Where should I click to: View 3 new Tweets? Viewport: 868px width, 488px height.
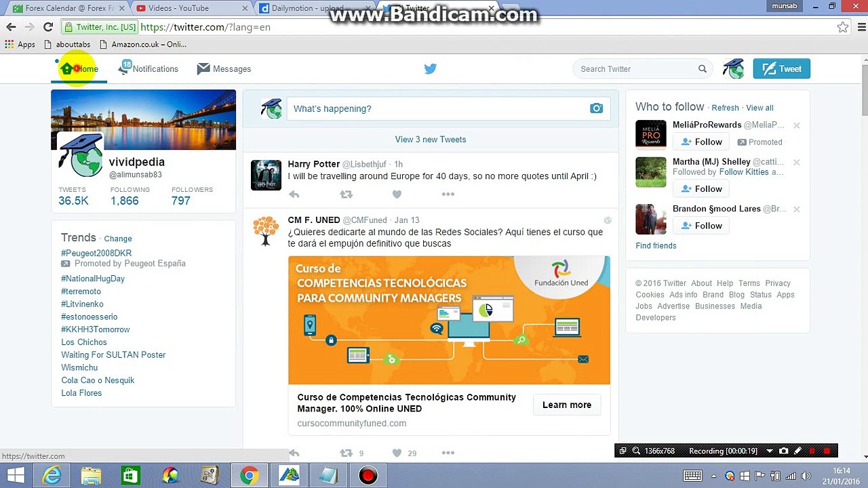(x=431, y=140)
